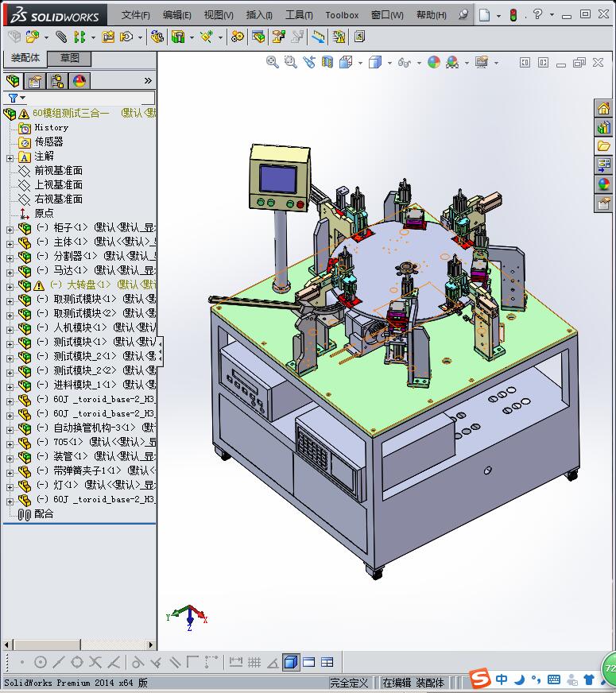The width and height of the screenshot is (616, 693).
Task: Open Appearances, Scenes task pane color ball
Action: click(x=603, y=184)
